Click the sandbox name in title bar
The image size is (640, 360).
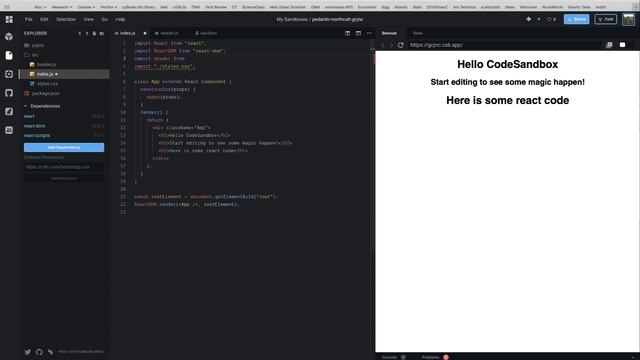338,19
